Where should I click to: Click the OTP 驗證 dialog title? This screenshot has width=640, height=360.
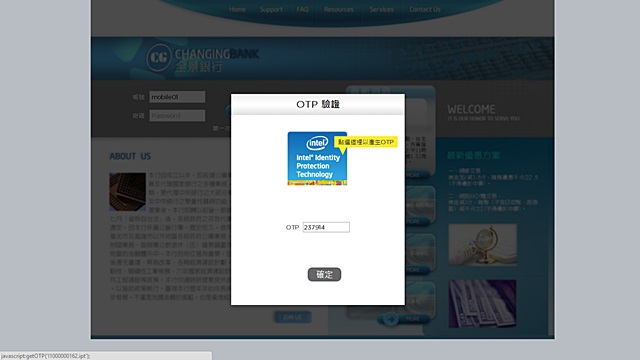pos(318,104)
